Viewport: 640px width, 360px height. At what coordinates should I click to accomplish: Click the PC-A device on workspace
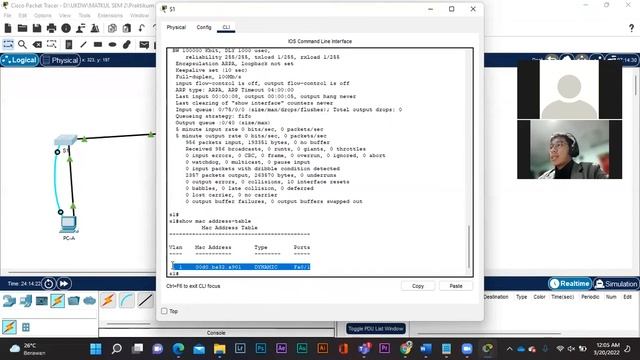(x=68, y=224)
